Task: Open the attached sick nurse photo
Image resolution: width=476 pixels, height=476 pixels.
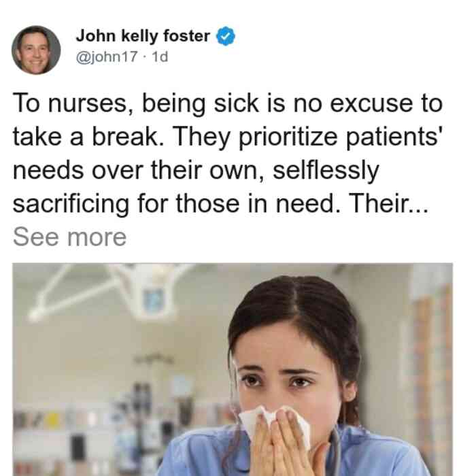Action: point(233,369)
